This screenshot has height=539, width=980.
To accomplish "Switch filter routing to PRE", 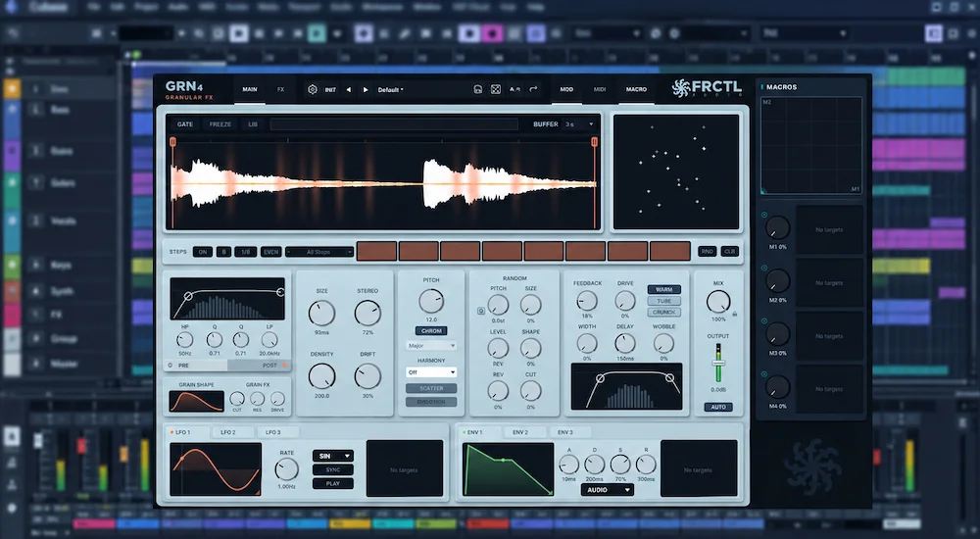I will [x=196, y=366].
